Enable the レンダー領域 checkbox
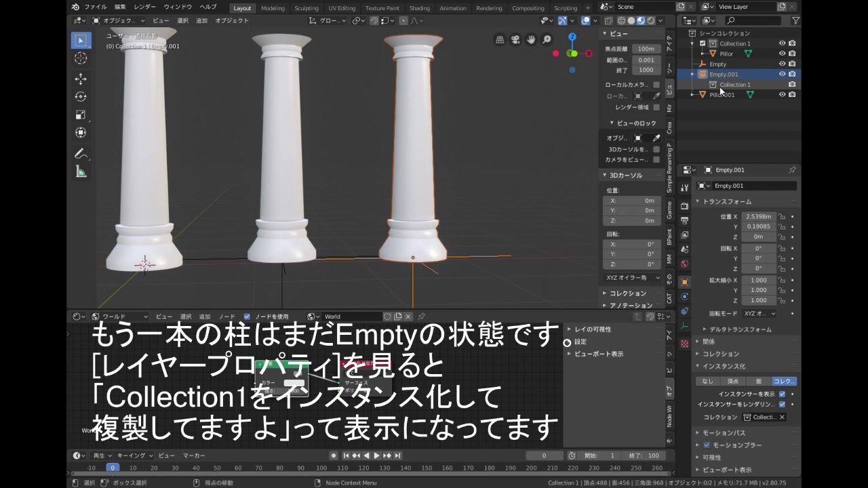Viewport: 868px width, 488px height. point(656,107)
